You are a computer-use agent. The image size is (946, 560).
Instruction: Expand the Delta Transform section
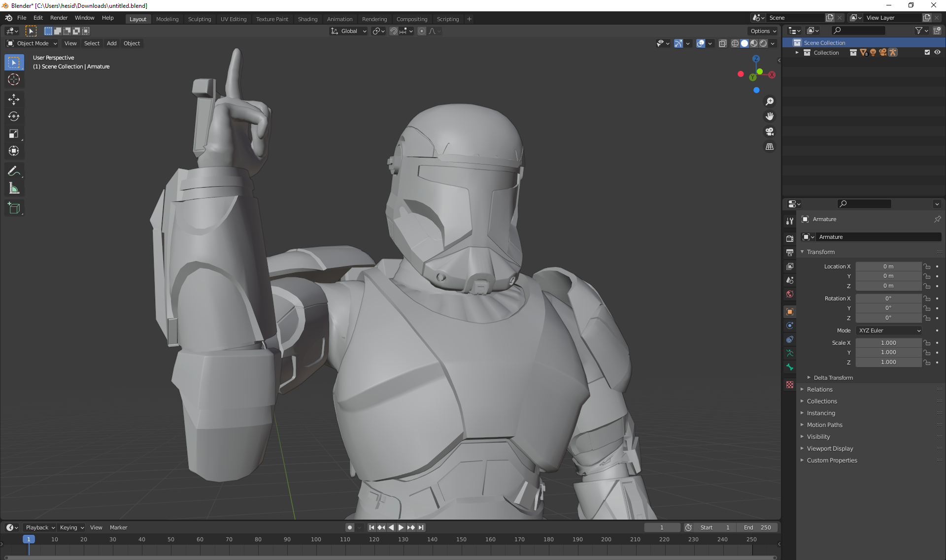[x=833, y=378]
